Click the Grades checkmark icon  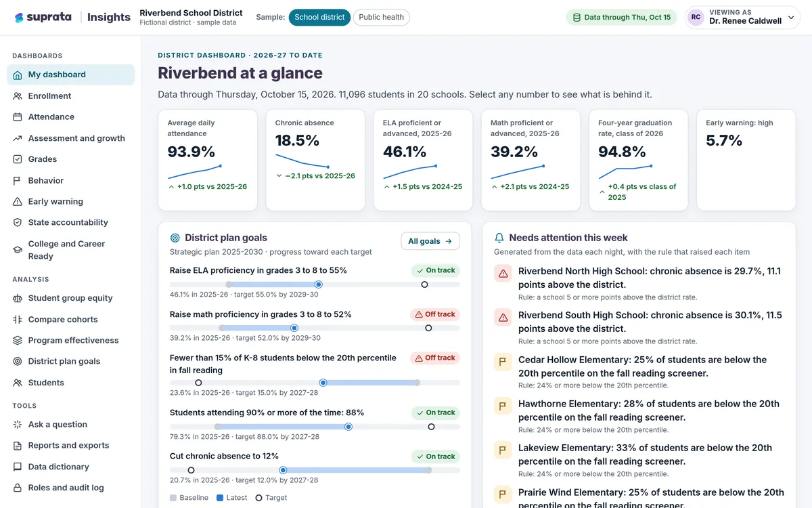point(18,159)
